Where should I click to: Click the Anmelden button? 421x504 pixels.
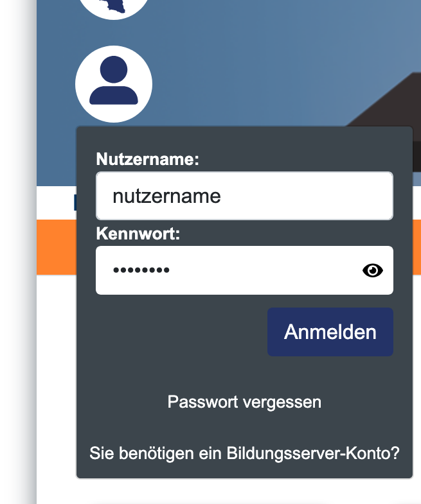click(330, 332)
